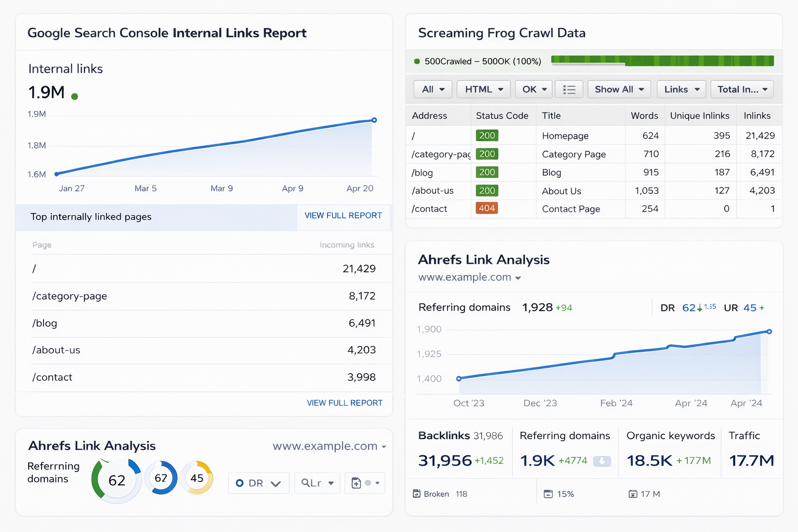
Task: Click VIEW FULL REPORT for top internally linked pages
Action: tap(343, 216)
